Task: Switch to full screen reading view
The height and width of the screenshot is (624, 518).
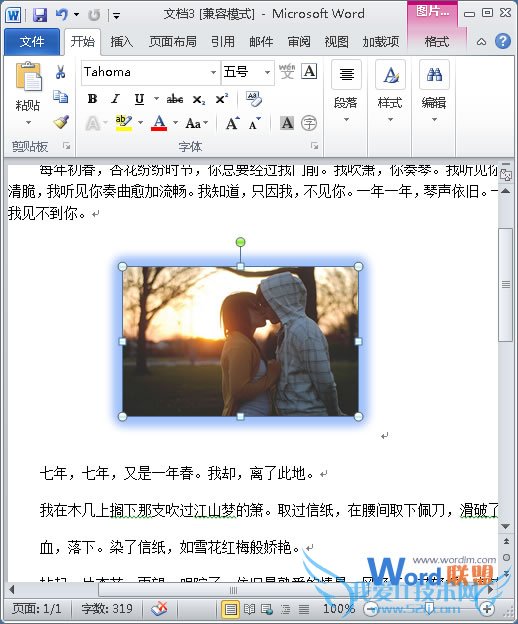Action: click(249, 609)
